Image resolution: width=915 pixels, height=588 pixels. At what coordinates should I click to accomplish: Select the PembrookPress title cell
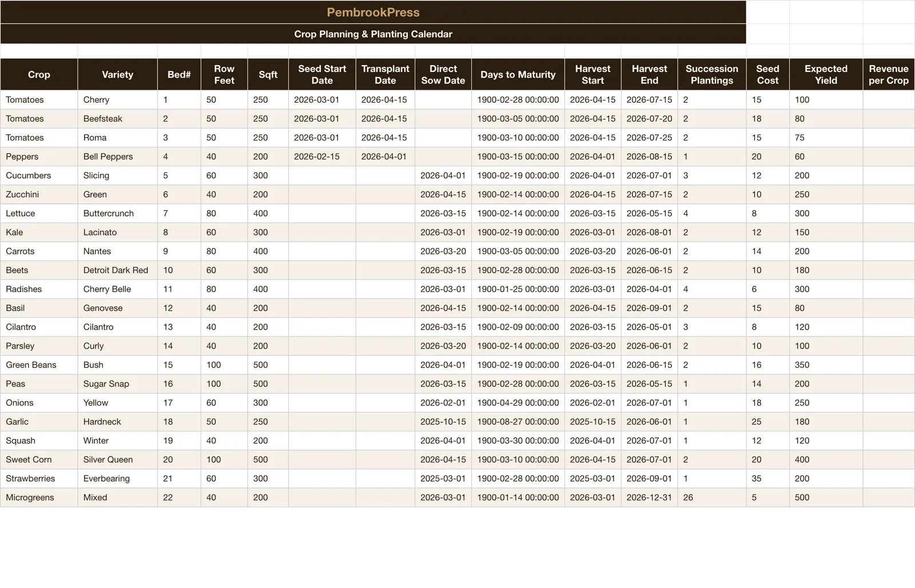click(373, 12)
